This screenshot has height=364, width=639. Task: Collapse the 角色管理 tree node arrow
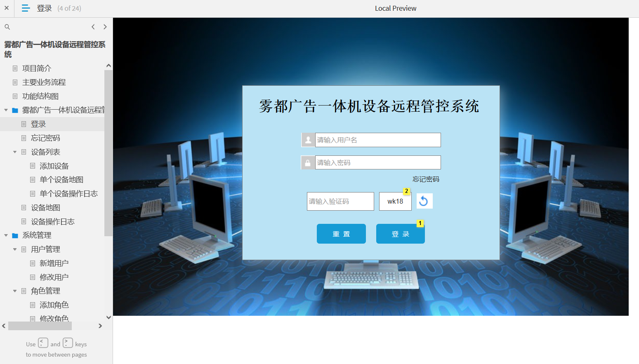pos(15,291)
